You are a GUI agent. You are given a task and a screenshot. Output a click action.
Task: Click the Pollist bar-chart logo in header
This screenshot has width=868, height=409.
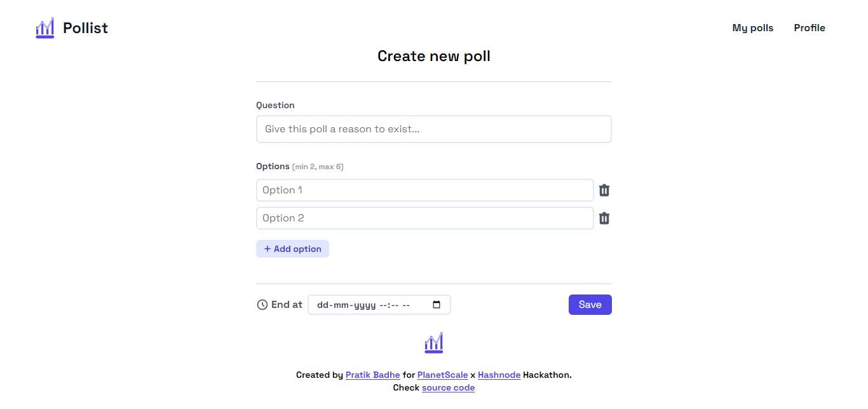click(44, 28)
